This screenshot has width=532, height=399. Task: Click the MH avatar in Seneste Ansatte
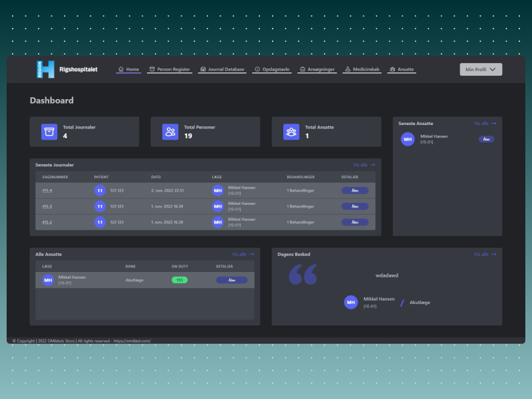pyautogui.click(x=408, y=139)
